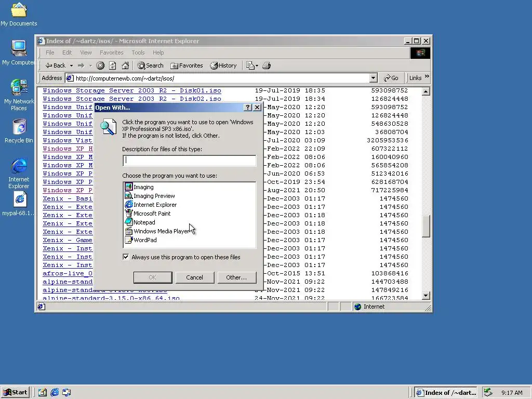Click the Other... button

click(x=236, y=277)
